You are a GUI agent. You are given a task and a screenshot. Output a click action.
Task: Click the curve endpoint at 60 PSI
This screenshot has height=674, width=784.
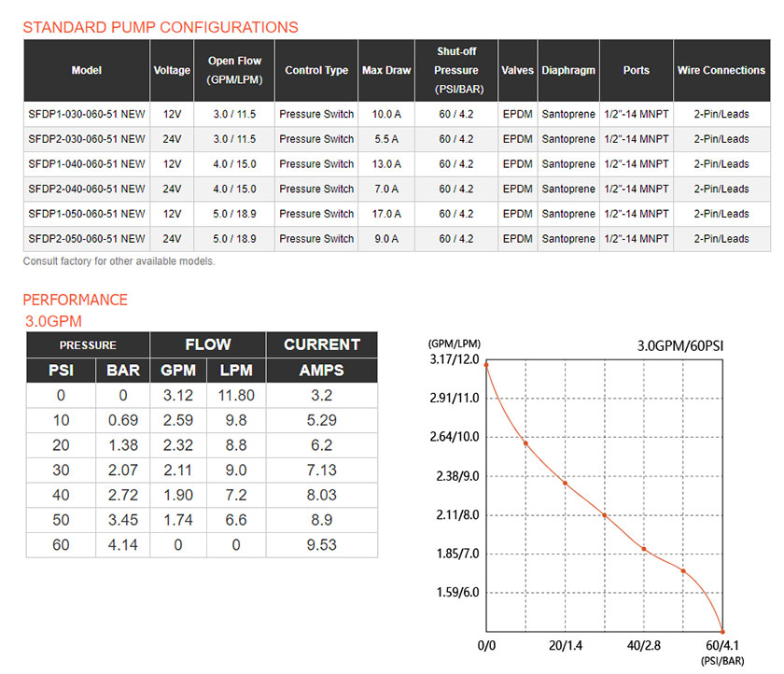click(722, 631)
